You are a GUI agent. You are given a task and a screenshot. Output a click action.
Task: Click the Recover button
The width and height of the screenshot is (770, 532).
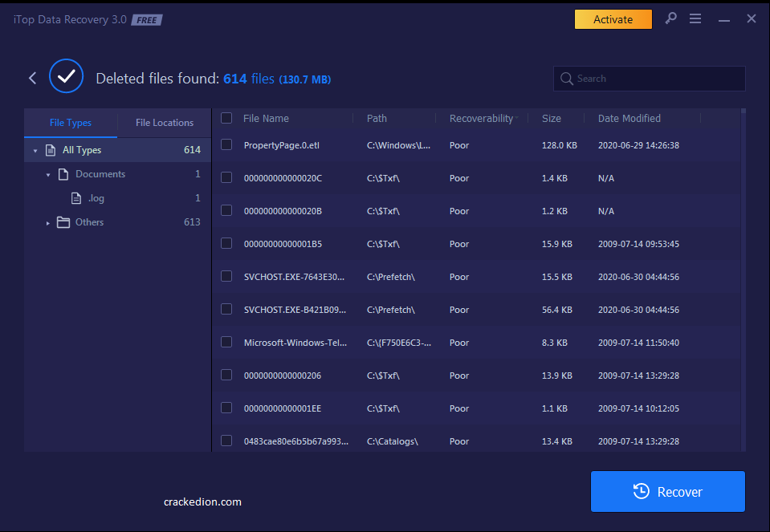coord(668,491)
